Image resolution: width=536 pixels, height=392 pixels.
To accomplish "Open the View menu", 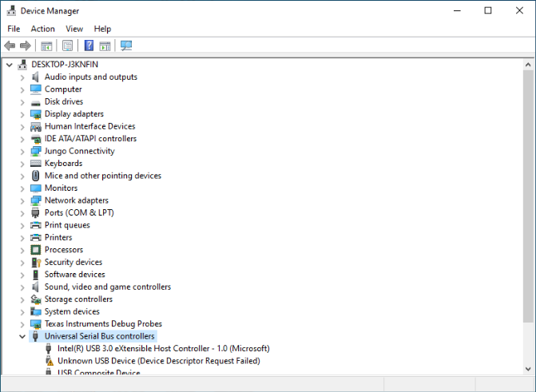I will coord(74,29).
